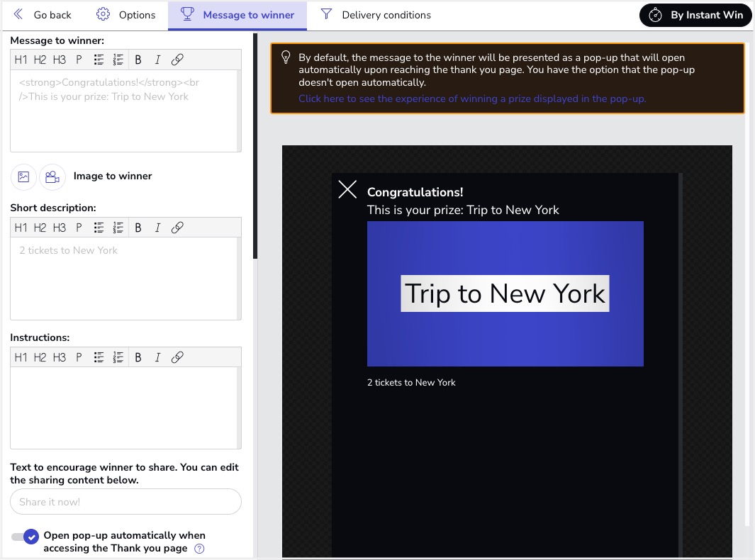755x560 pixels.
Task: Open the link to see winning prize experience
Action: coord(472,99)
